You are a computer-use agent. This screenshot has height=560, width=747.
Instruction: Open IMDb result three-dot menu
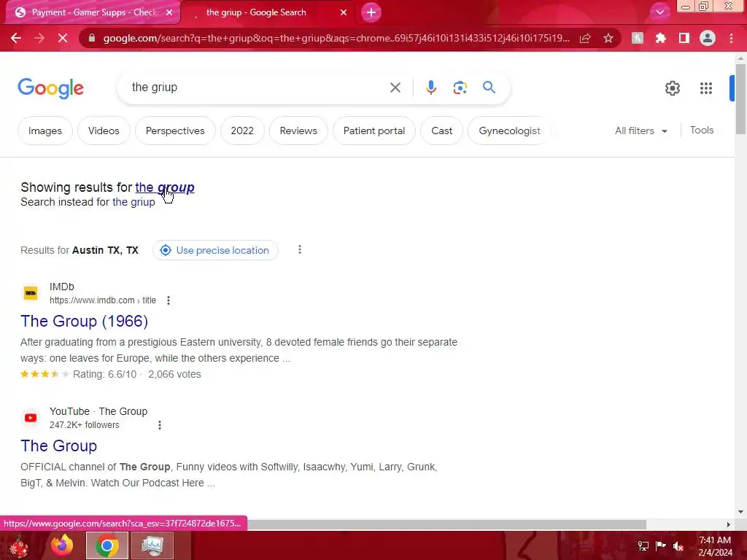tap(169, 300)
